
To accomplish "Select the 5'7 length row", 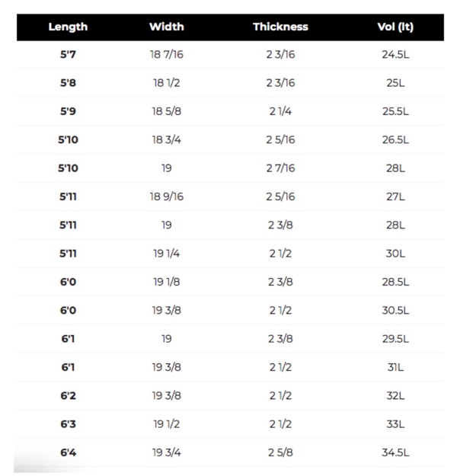I will tap(230, 55).
